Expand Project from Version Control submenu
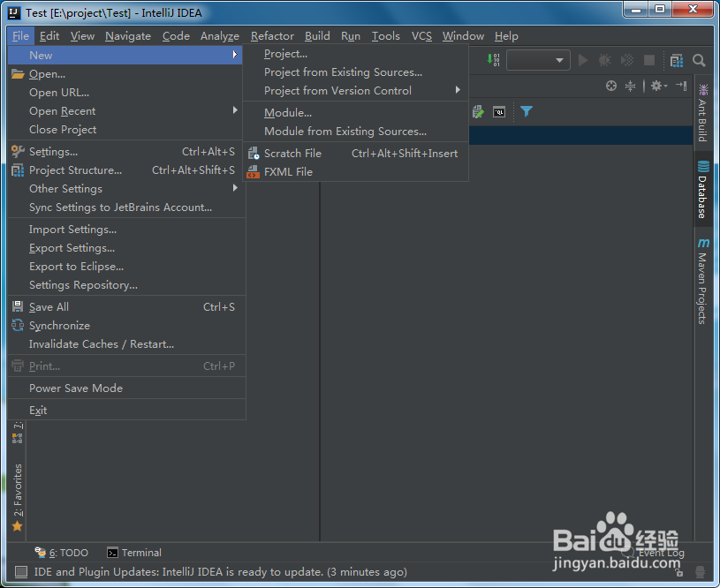720x588 pixels. click(355, 90)
